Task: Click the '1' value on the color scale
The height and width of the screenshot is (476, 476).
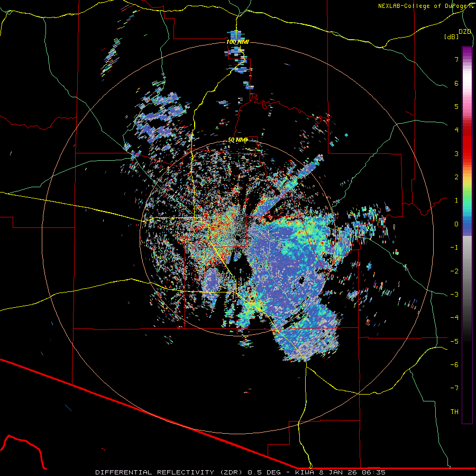Action: point(456,200)
